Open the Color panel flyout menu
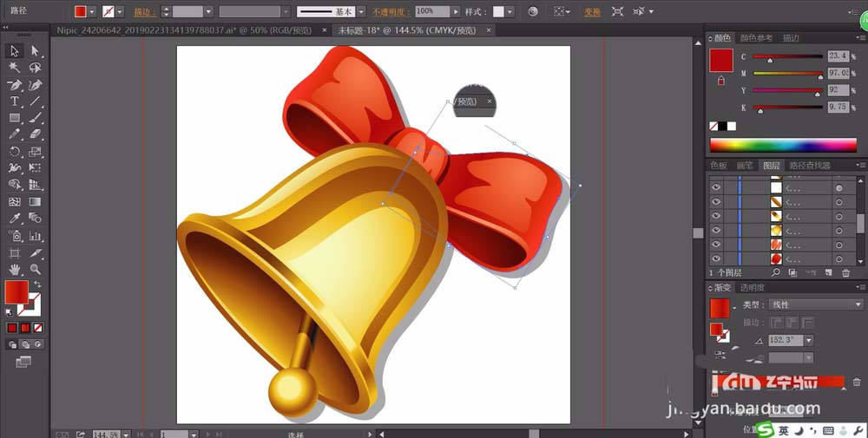868x438 pixels. 861,38
